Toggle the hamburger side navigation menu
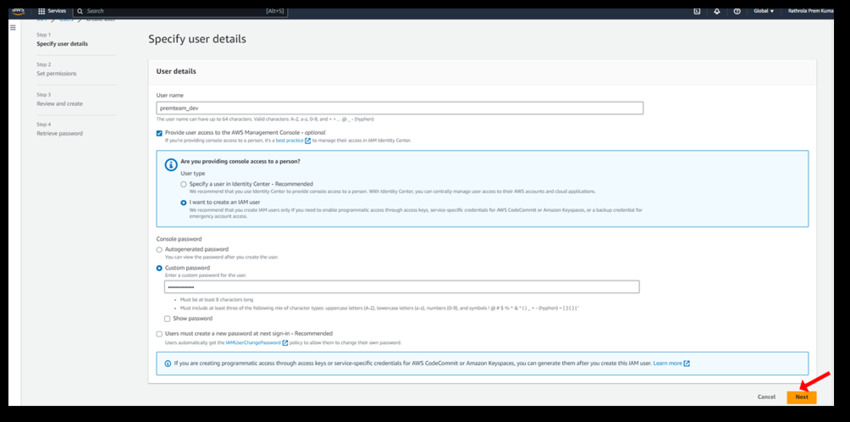Viewport: 850px width, 422px height. click(x=13, y=28)
